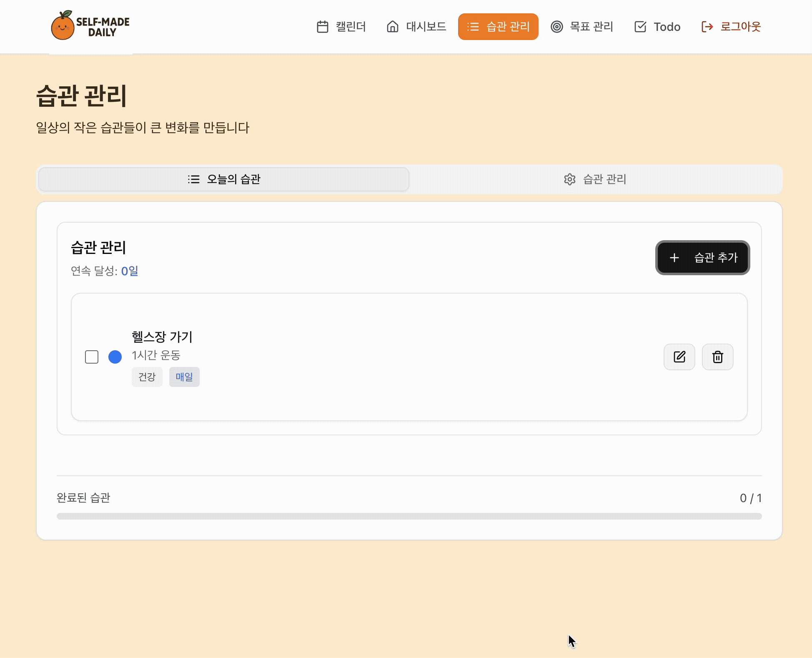Click the 대시보드 home icon
Image resolution: width=812 pixels, height=658 pixels.
click(391, 26)
